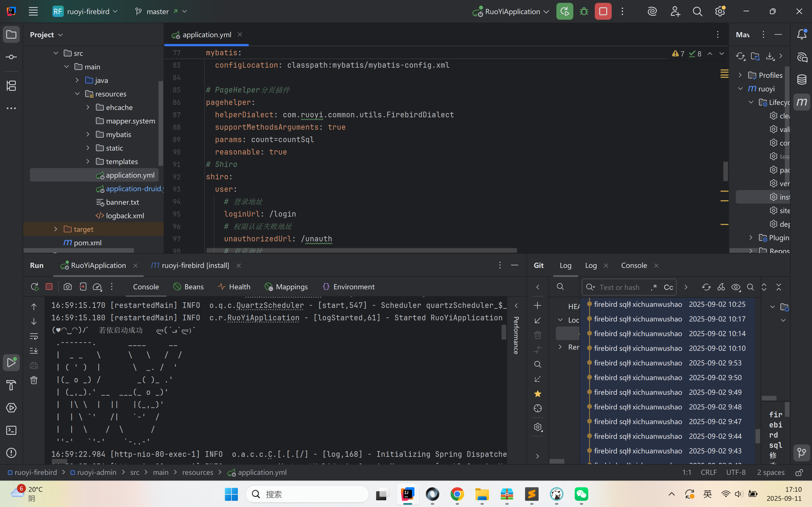Toggle the Run tool window stripe button
Viewport: 812px width, 507px height.
pos(11,362)
